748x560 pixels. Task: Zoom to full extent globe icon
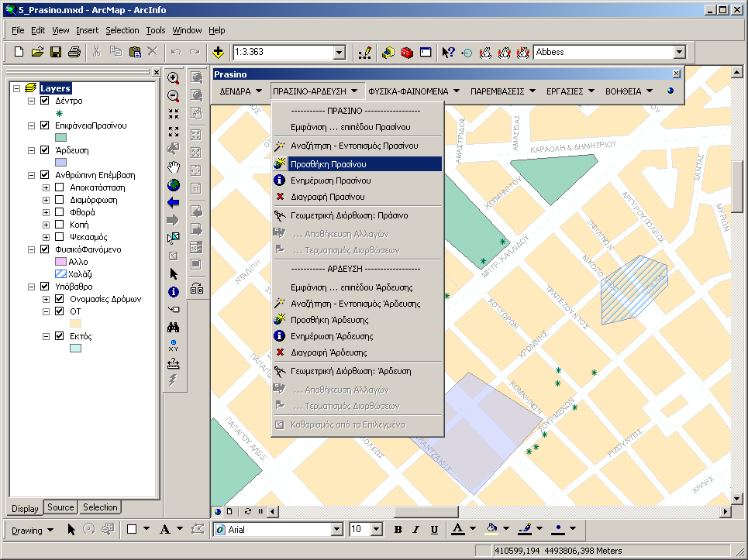click(174, 185)
